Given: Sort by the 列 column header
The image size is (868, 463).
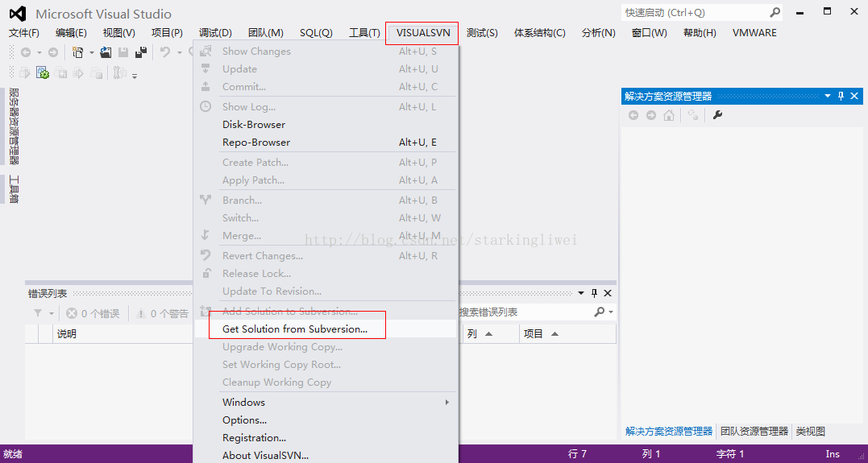Looking at the screenshot, I should (x=491, y=334).
